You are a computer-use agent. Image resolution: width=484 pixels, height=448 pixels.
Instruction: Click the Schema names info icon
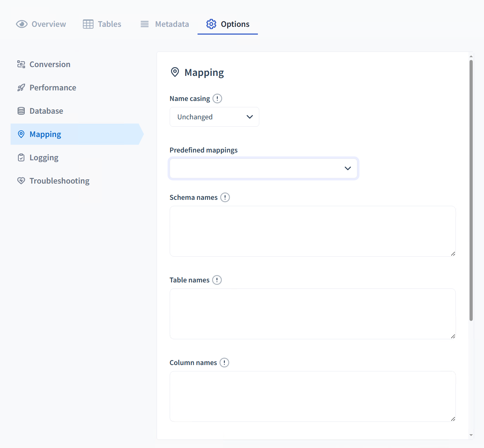pyautogui.click(x=225, y=197)
